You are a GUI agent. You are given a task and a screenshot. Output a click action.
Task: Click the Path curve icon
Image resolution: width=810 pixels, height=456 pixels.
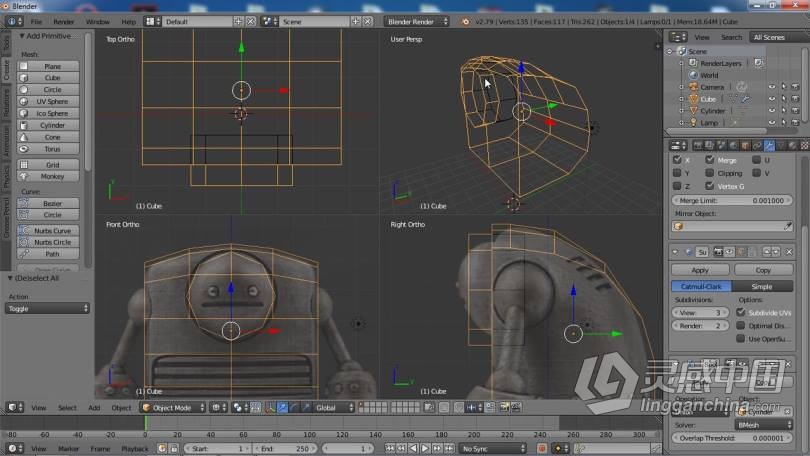(x=24, y=254)
